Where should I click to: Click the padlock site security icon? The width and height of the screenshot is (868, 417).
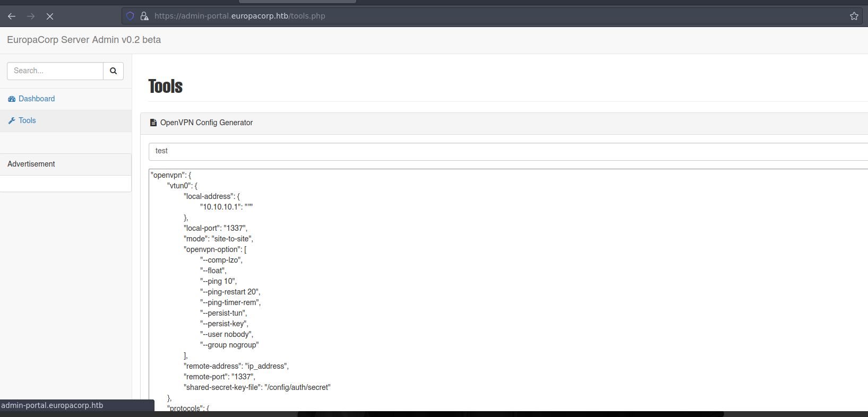(144, 16)
